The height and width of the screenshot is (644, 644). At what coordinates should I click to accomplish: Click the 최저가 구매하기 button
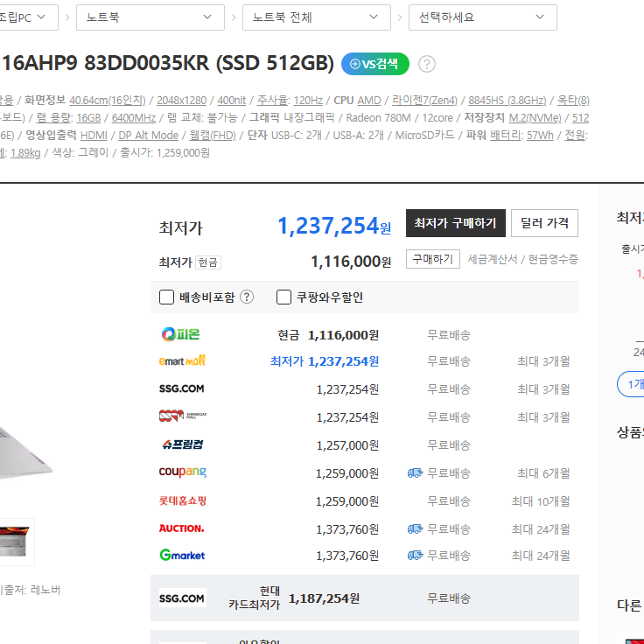[x=456, y=223]
